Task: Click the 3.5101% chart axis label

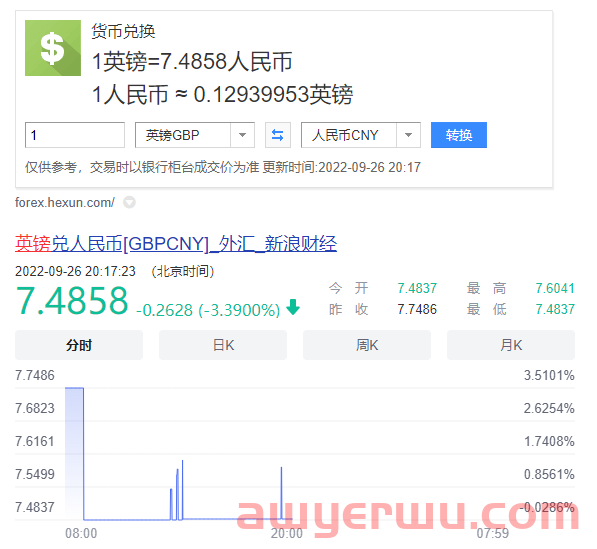Action: [549, 375]
